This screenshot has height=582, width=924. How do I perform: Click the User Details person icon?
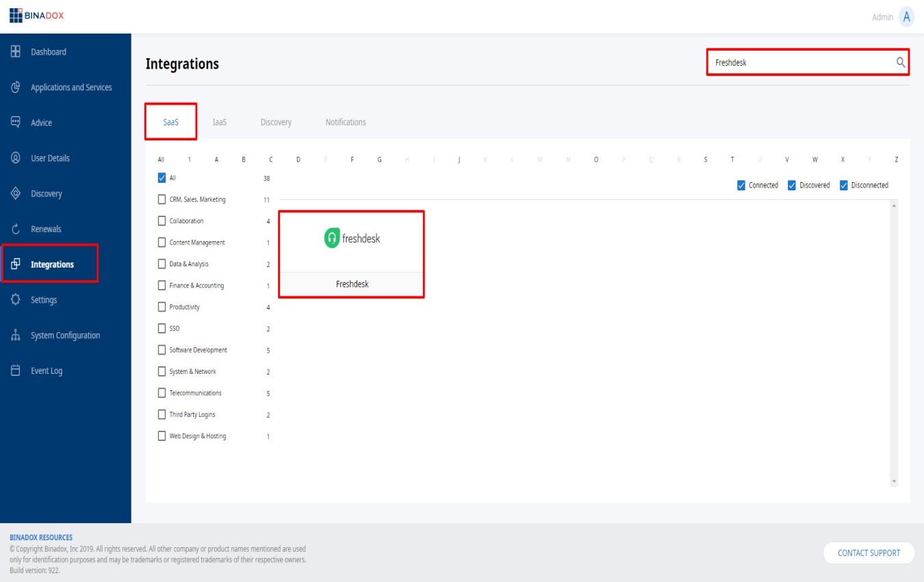16,157
